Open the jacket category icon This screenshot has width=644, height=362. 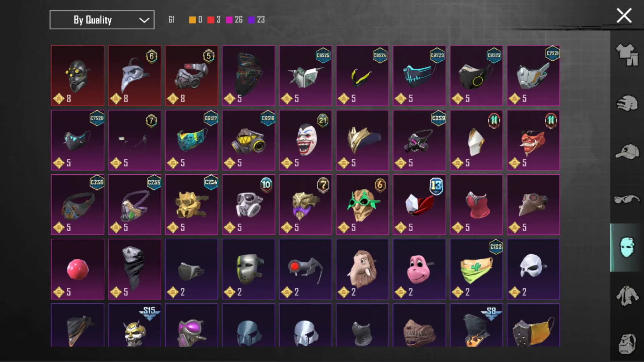(627, 296)
